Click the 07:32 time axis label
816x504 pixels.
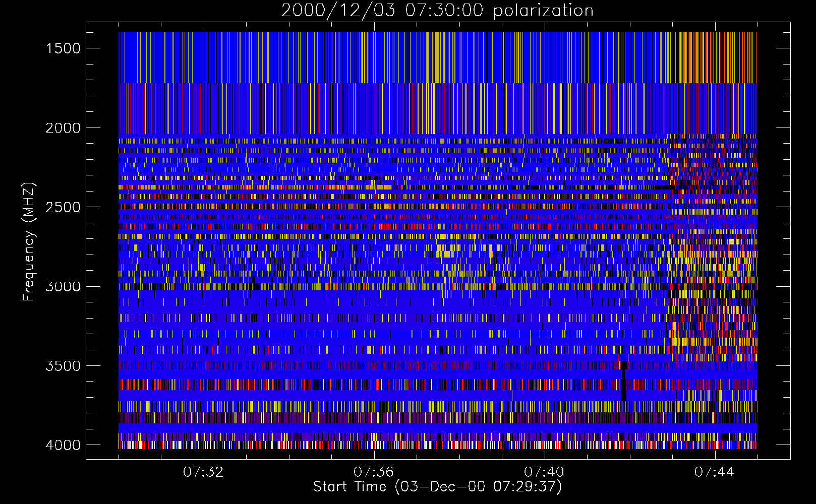(x=203, y=472)
